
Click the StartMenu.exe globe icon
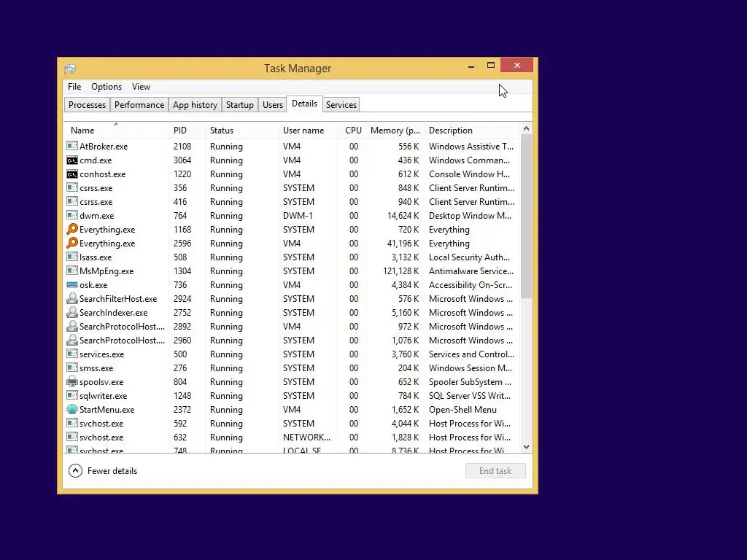click(72, 409)
